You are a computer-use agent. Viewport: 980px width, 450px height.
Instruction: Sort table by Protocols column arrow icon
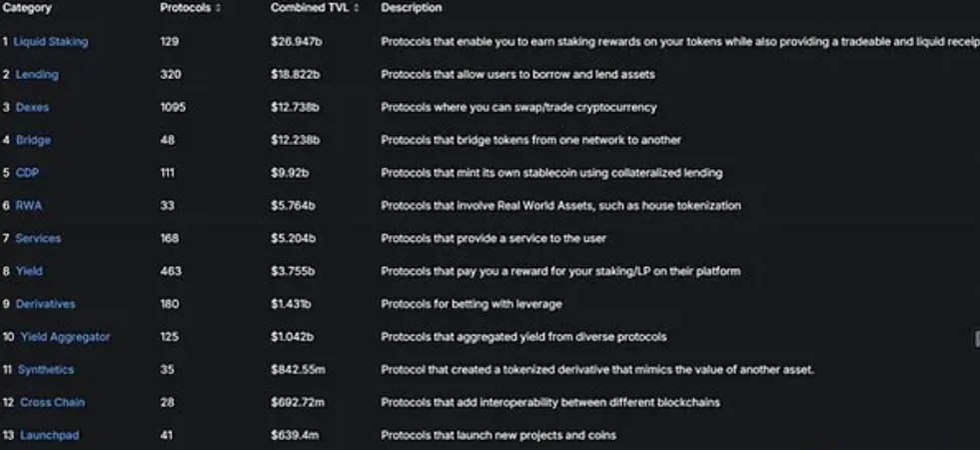218,8
